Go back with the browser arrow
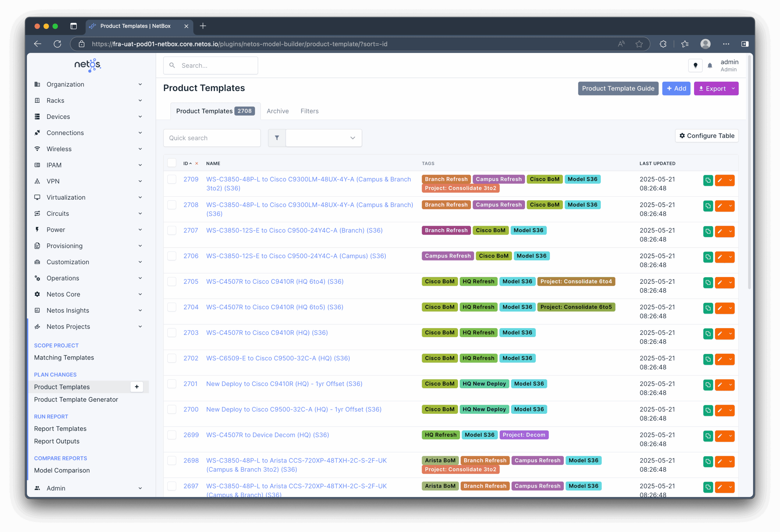Screen dimensions: 780x532 pos(37,44)
